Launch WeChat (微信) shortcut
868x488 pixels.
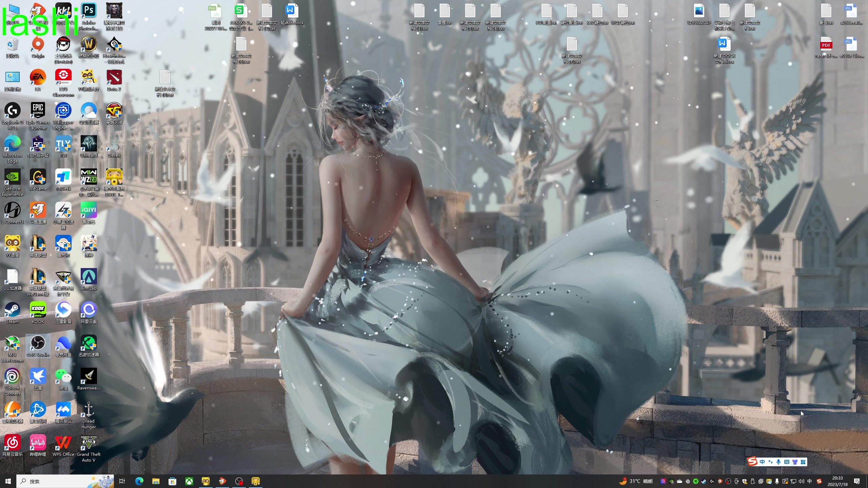coord(63,379)
